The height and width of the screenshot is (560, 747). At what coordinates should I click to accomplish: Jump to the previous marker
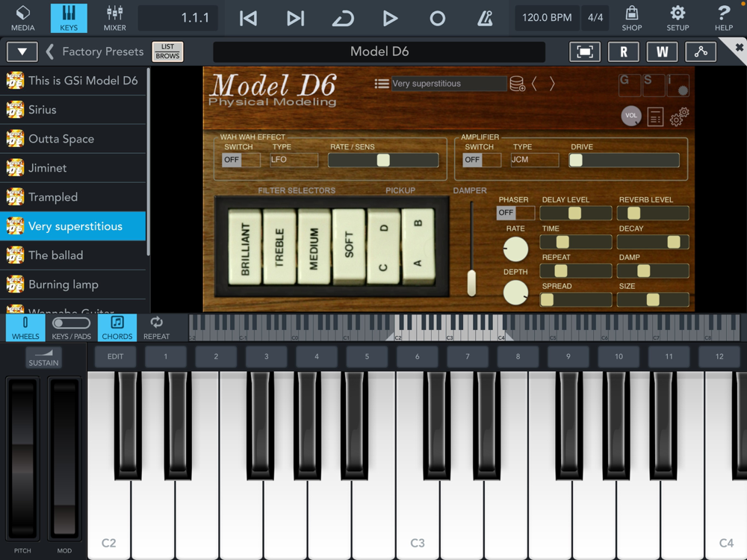coord(248,18)
